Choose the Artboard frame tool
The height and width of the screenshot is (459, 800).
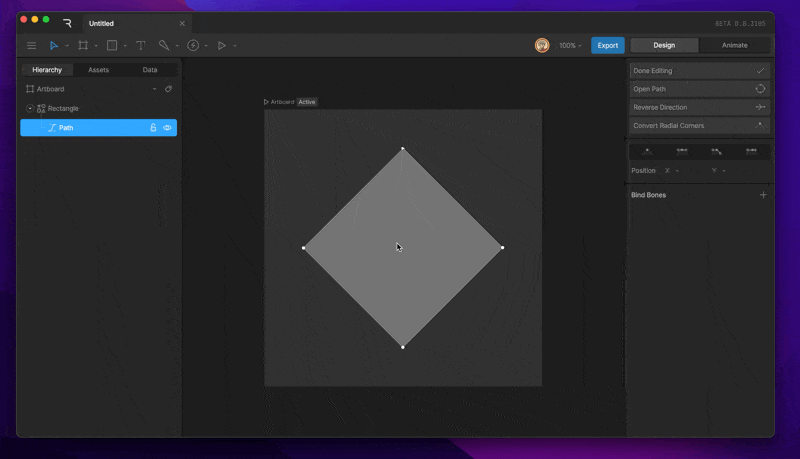83,45
